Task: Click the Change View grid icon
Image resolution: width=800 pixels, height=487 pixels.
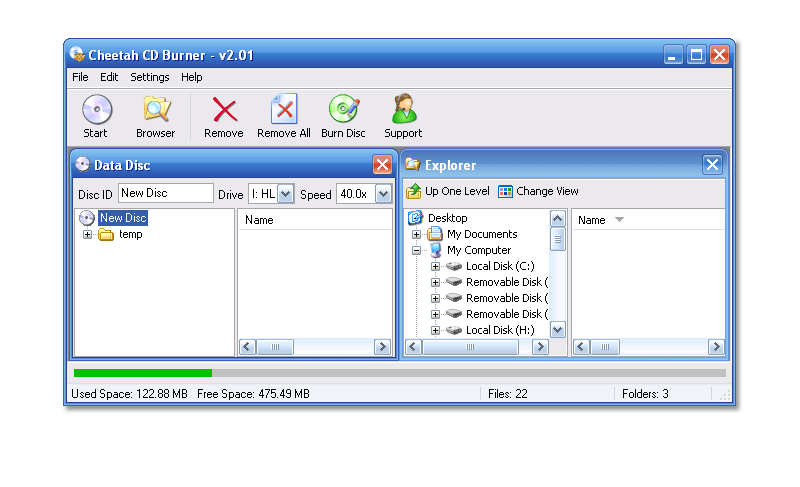Action: (x=505, y=191)
